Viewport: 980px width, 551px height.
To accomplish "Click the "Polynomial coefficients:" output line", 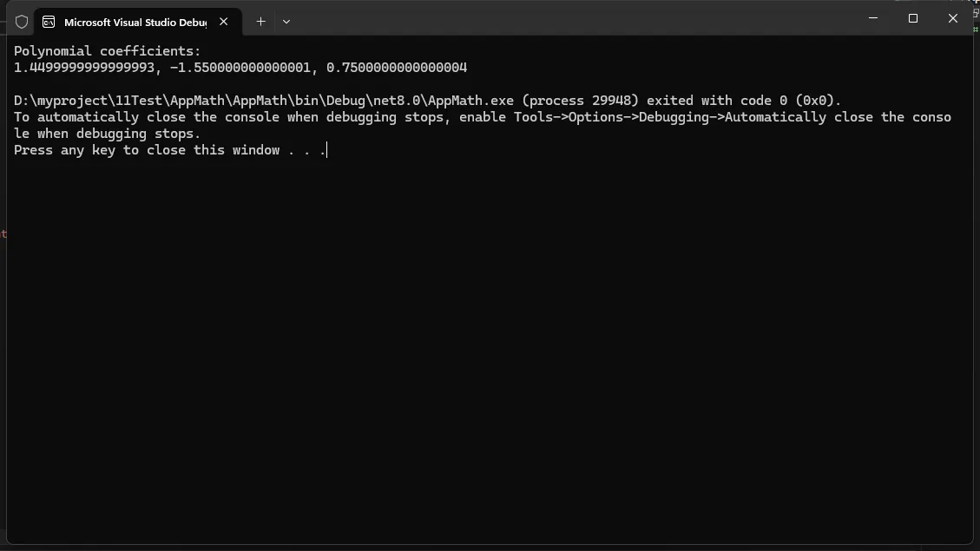I will [107, 51].
